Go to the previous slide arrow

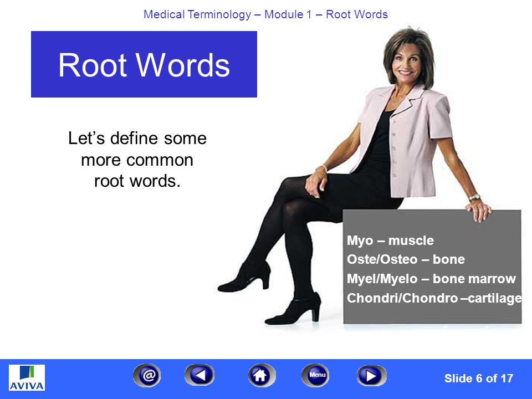point(199,375)
